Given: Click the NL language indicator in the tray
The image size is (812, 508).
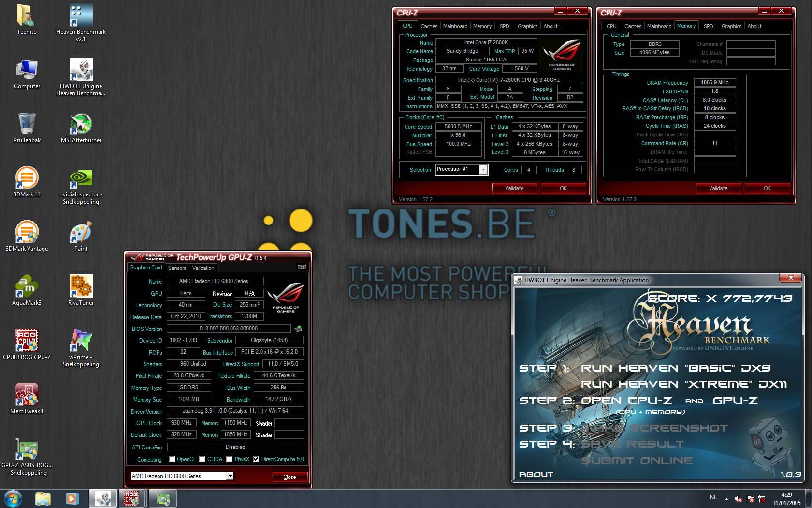Looking at the screenshot, I should point(713,497).
